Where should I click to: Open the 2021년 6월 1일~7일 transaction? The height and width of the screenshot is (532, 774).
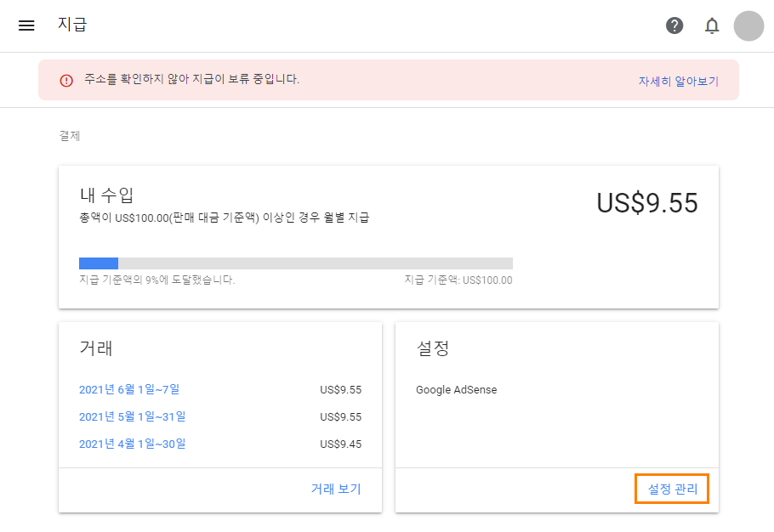[x=129, y=389]
